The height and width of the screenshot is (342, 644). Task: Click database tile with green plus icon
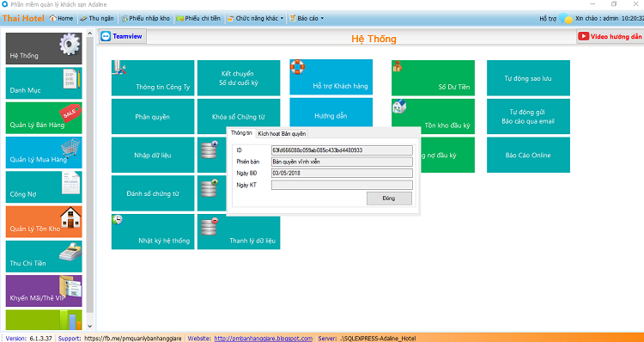pos(212,193)
